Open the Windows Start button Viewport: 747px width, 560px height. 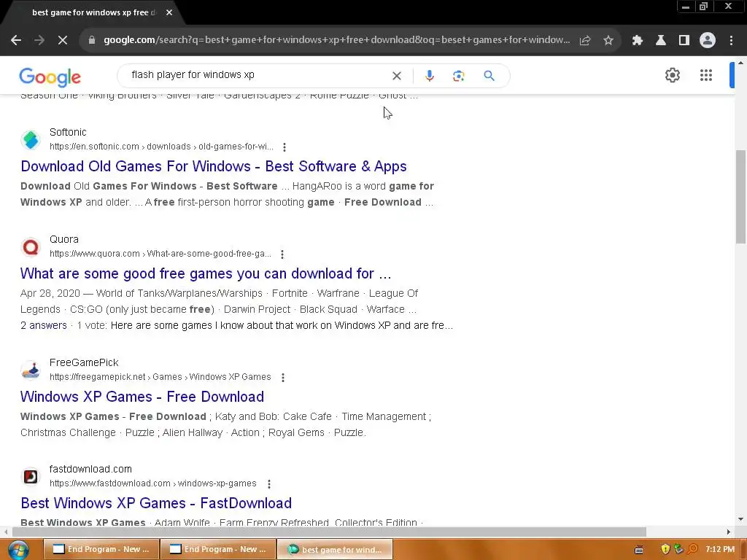click(18, 550)
